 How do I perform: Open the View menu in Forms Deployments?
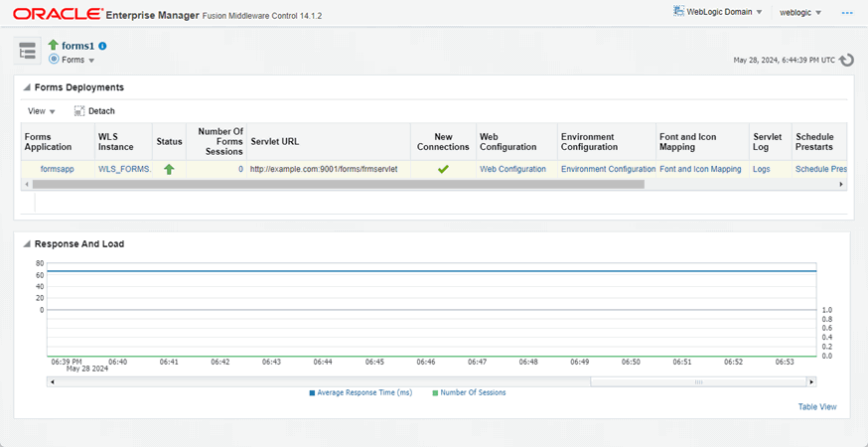click(42, 111)
